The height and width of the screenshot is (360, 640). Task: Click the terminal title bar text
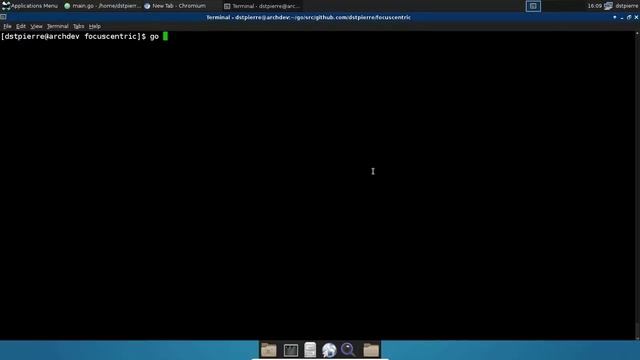tap(308, 17)
